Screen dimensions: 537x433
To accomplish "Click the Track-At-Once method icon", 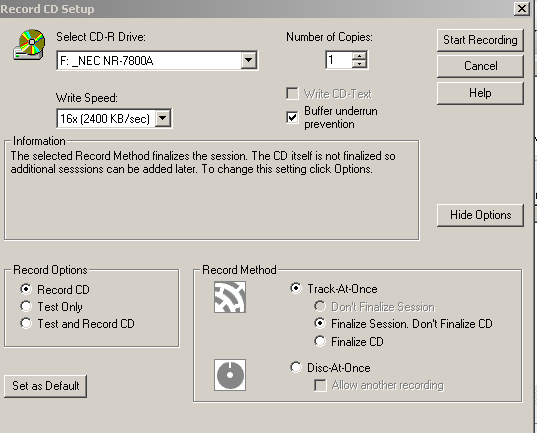I will point(230,297).
